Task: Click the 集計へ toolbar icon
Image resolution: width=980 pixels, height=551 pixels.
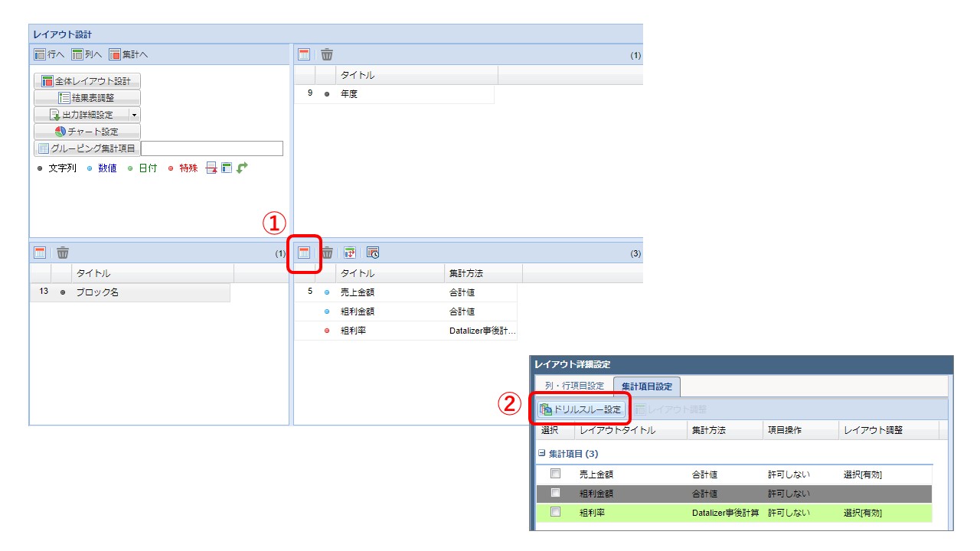Action: tap(114, 54)
